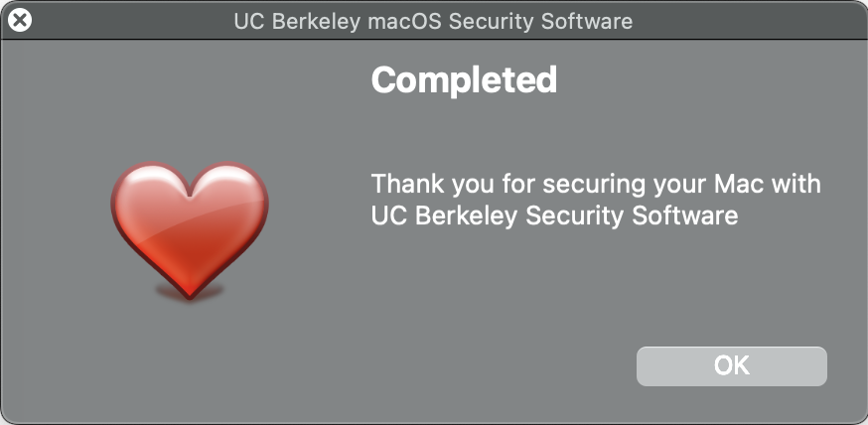Click the red heart icon
This screenshot has width=868, height=425.
190,229
